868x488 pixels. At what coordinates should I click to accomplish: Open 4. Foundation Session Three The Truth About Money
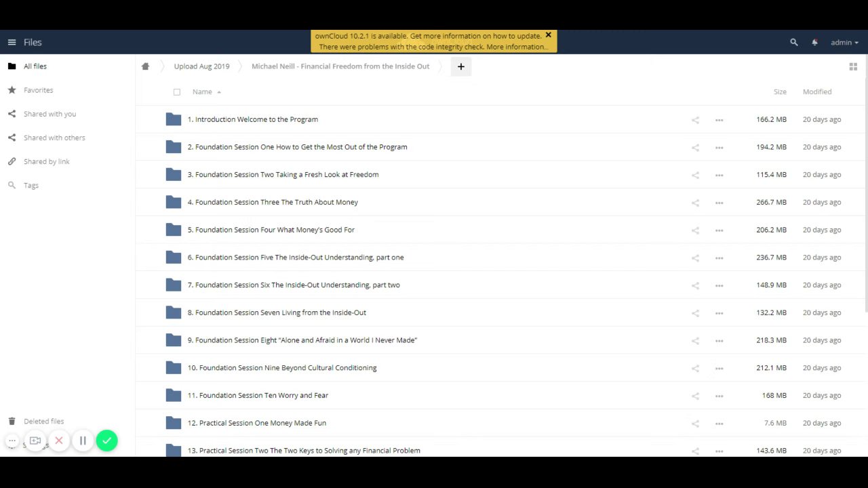pos(273,202)
